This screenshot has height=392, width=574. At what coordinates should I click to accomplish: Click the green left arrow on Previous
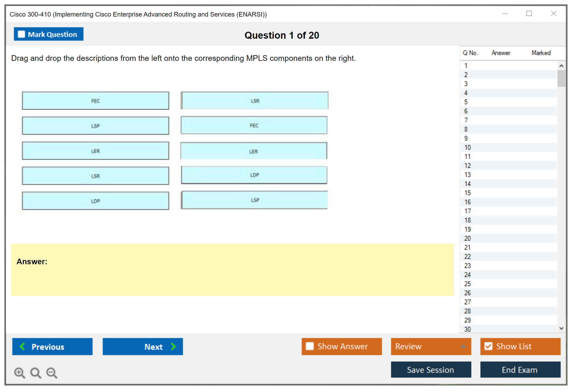22,346
